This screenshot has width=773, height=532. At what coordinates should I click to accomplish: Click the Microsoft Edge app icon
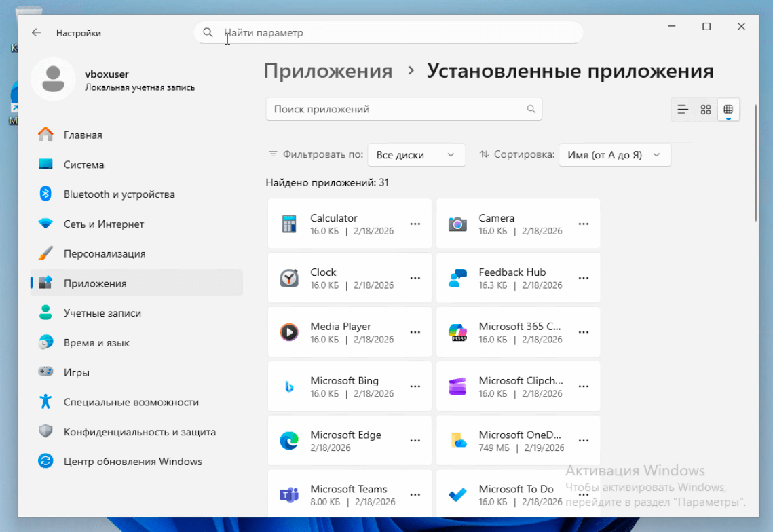[289, 440]
